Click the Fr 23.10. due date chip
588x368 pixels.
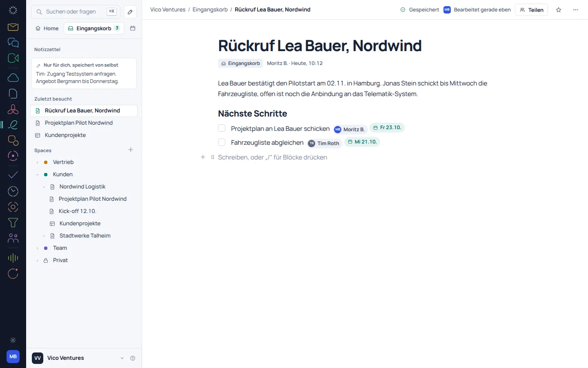click(x=387, y=128)
